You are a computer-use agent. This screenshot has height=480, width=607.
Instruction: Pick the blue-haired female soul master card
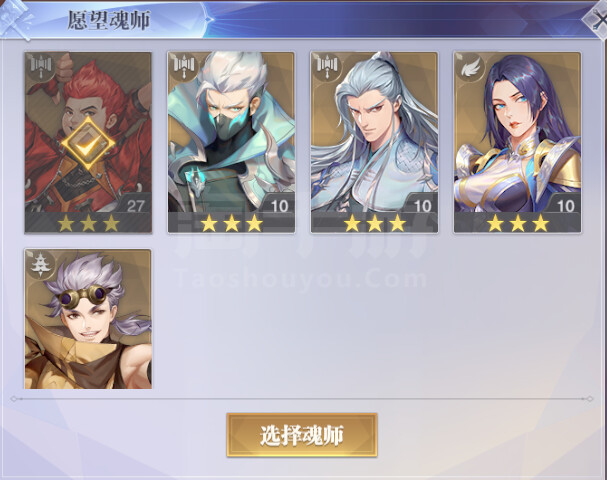(x=517, y=142)
